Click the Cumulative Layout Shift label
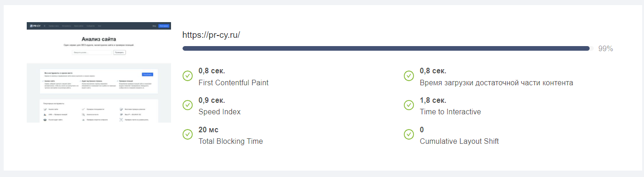Image resolution: width=644 pixels, height=177 pixels. (x=459, y=142)
